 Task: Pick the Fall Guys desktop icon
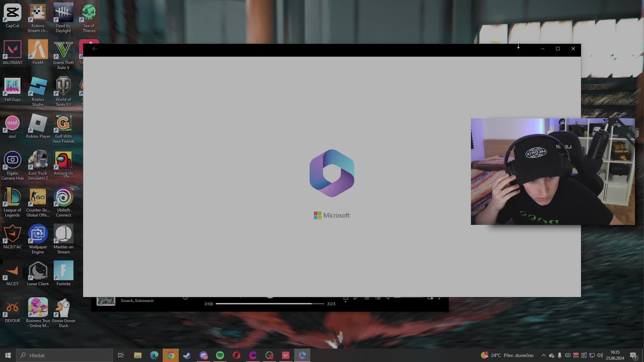[x=12, y=89]
